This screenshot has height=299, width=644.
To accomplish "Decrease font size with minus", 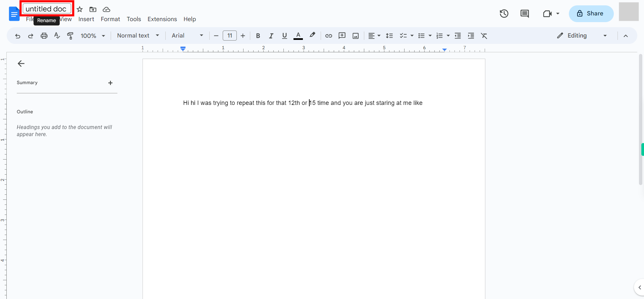I will coord(216,36).
